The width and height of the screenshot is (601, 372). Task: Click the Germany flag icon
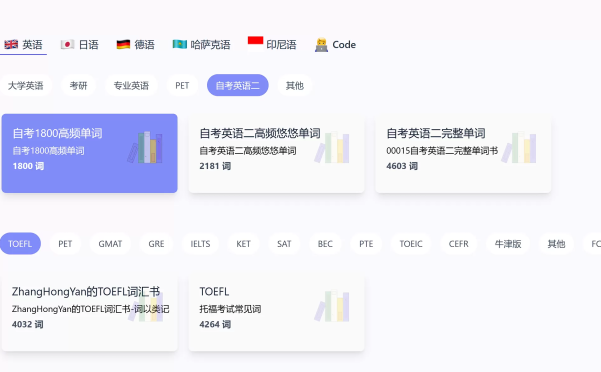coord(123,44)
